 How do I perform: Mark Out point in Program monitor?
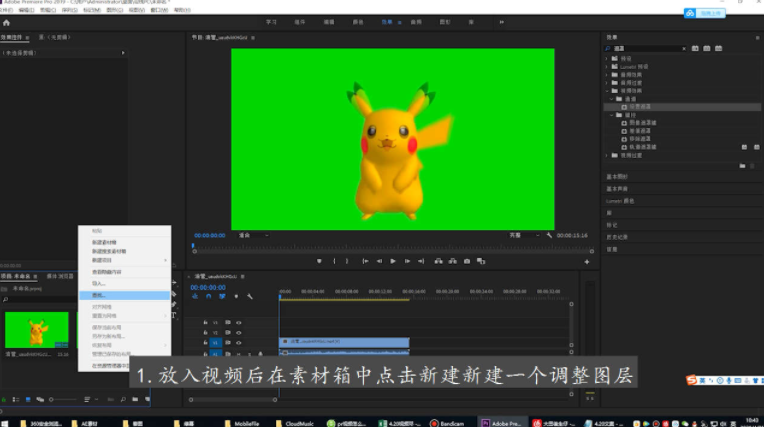click(x=347, y=261)
